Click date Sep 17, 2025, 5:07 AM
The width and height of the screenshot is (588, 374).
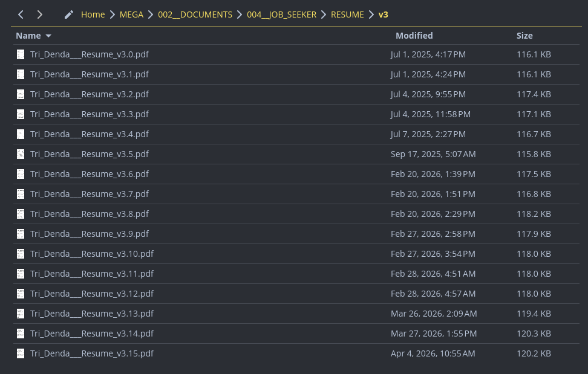point(433,154)
